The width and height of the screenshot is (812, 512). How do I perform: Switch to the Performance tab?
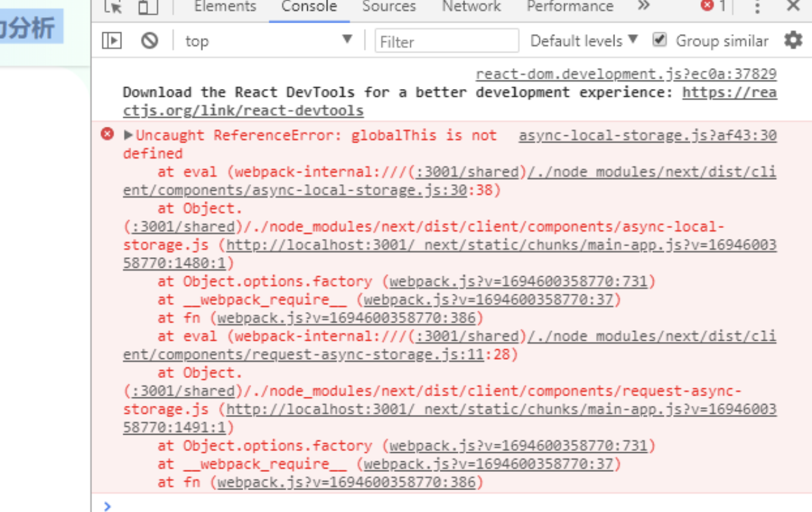(570, 7)
